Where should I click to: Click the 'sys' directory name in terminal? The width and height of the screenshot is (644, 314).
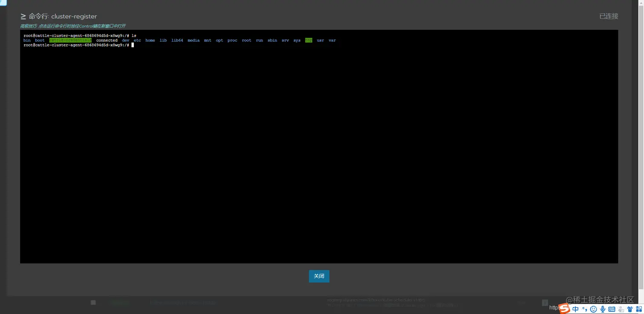coord(297,40)
